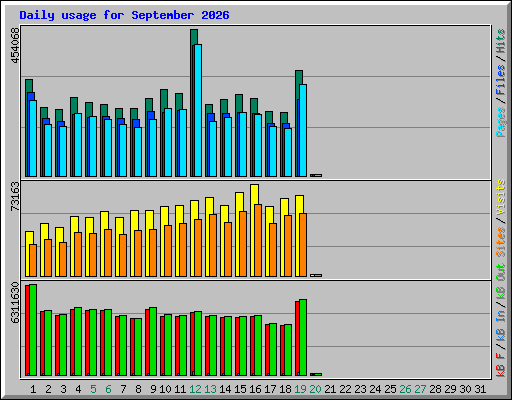Click day label '30' on the x-axis

click(x=465, y=389)
